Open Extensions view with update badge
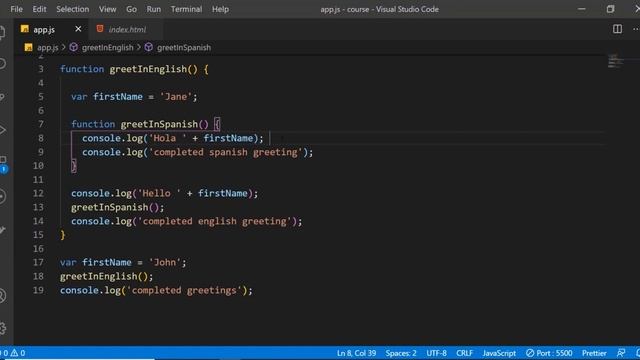 pyautogui.click(x=3, y=163)
